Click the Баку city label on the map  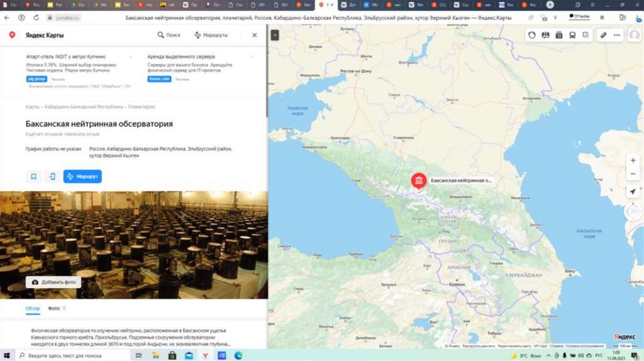click(x=570, y=271)
